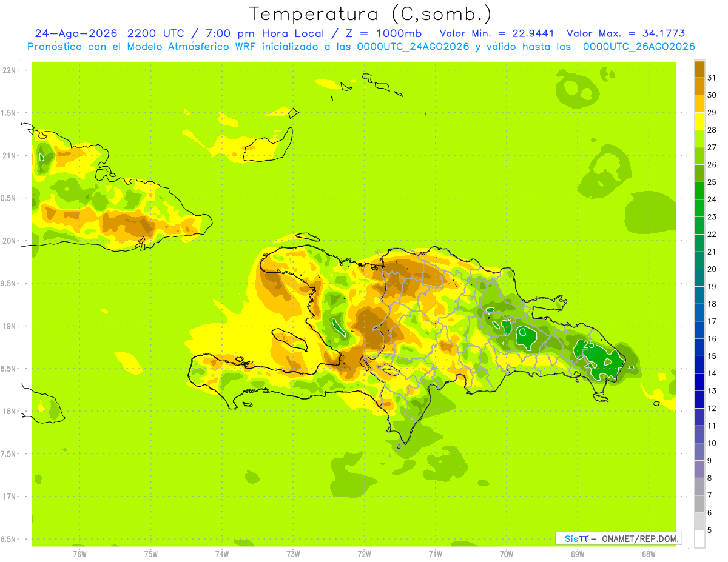
Task: Click the 68W longitude axis label
Action: point(648,554)
